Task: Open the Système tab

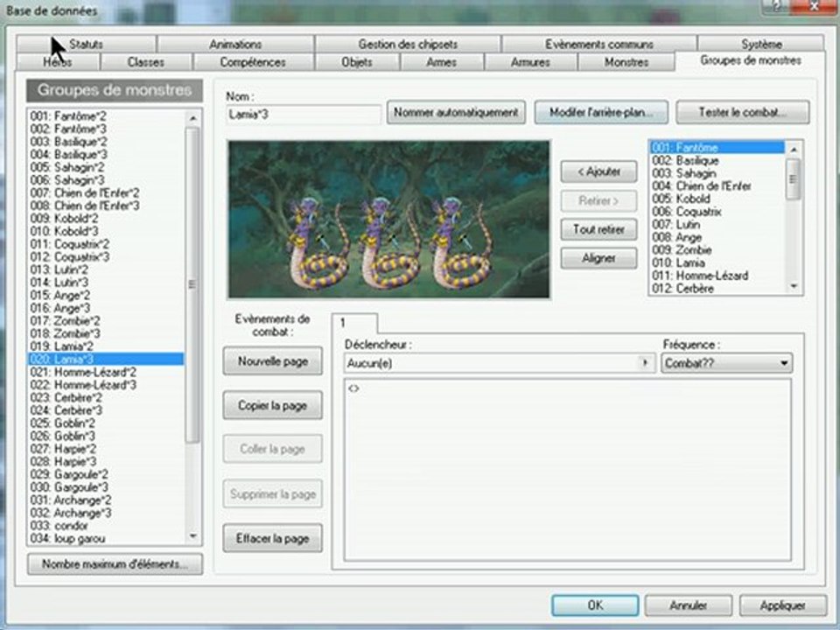Action: tap(761, 44)
